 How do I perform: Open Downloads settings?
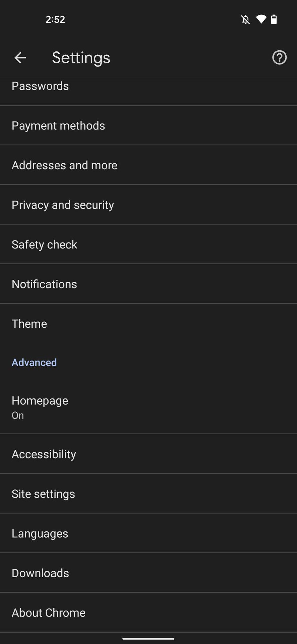(x=40, y=573)
